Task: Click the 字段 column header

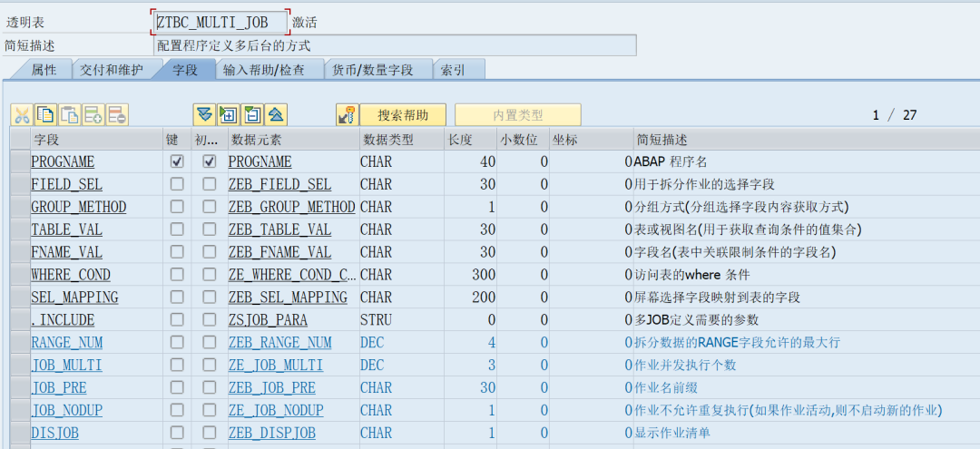Action: pyautogui.click(x=97, y=140)
